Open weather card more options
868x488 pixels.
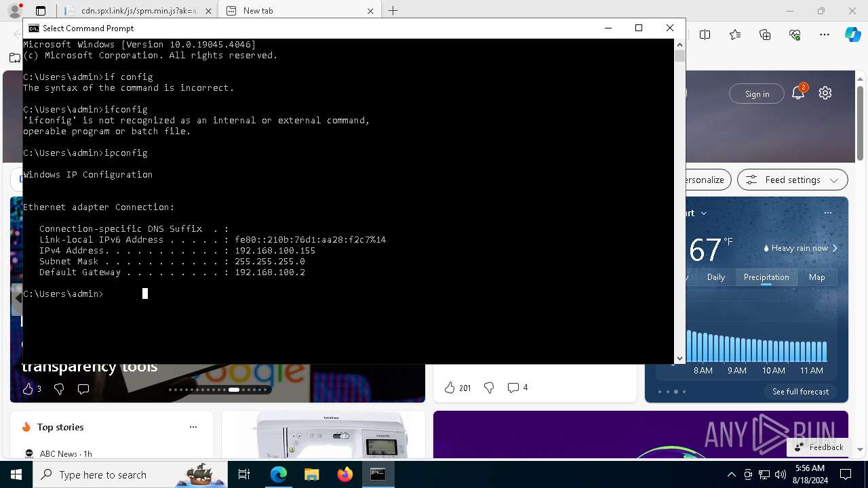click(x=828, y=213)
